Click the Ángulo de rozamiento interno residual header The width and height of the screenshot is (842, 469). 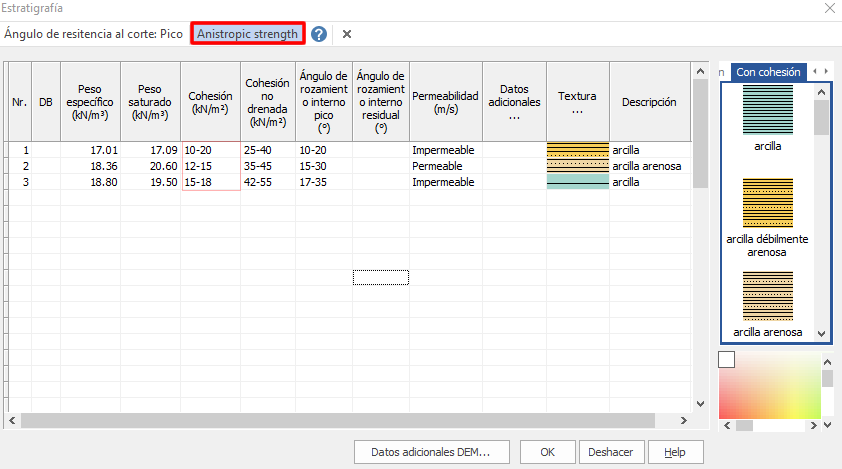381,102
